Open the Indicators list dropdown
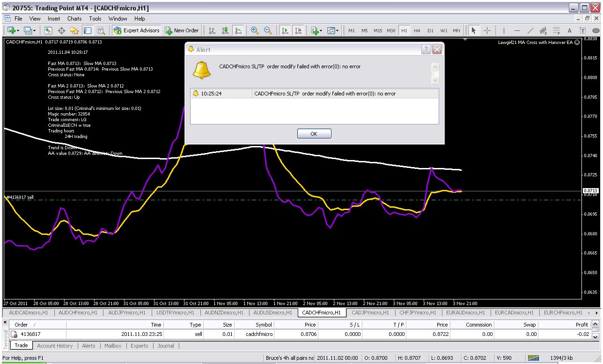This screenshot has height=364, width=603. pos(317,30)
